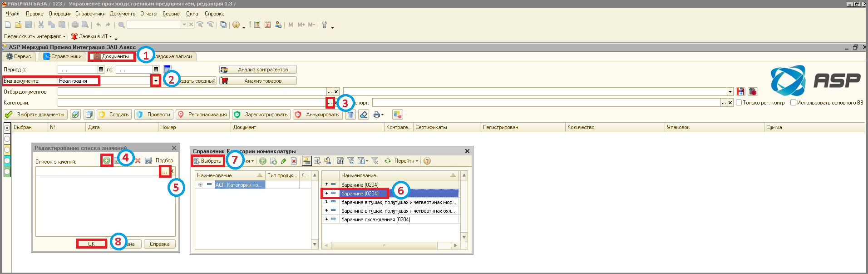The width and height of the screenshot is (868, 274).
Task: Click the undo arrow icon
Action: point(99,25)
